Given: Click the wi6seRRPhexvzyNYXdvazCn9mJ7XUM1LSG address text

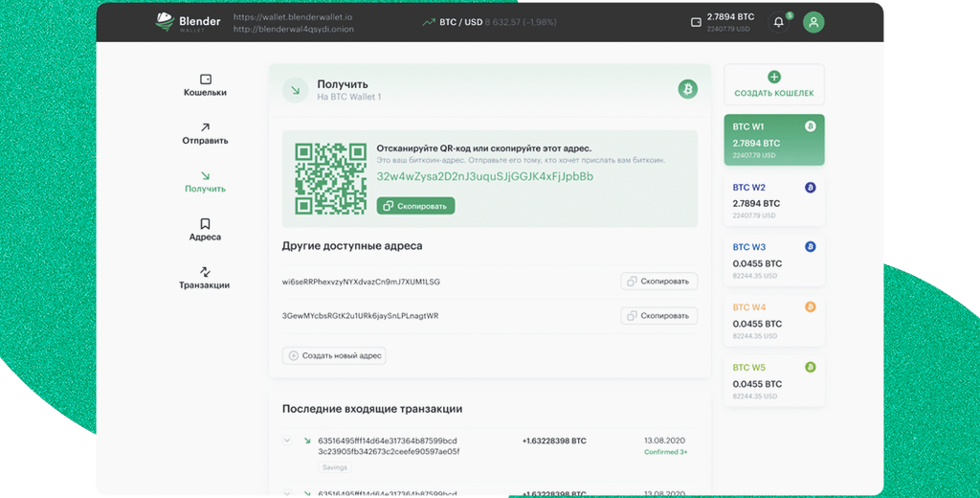Looking at the screenshot, I should [361, 282].
